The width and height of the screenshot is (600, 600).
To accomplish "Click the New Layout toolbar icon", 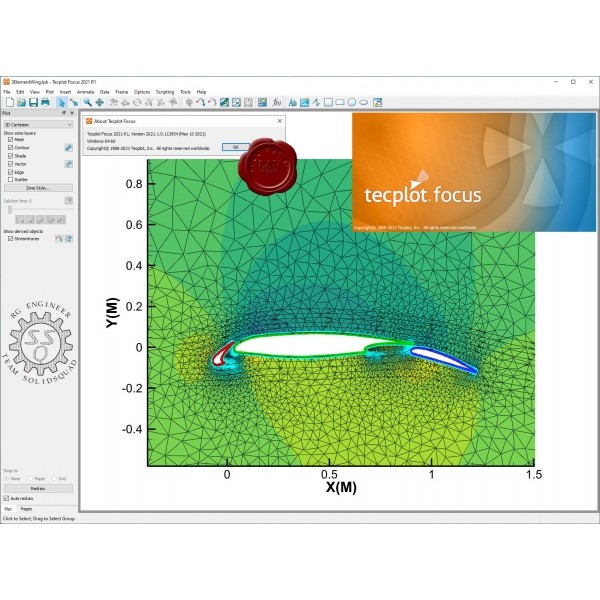I will coord(10,102).
